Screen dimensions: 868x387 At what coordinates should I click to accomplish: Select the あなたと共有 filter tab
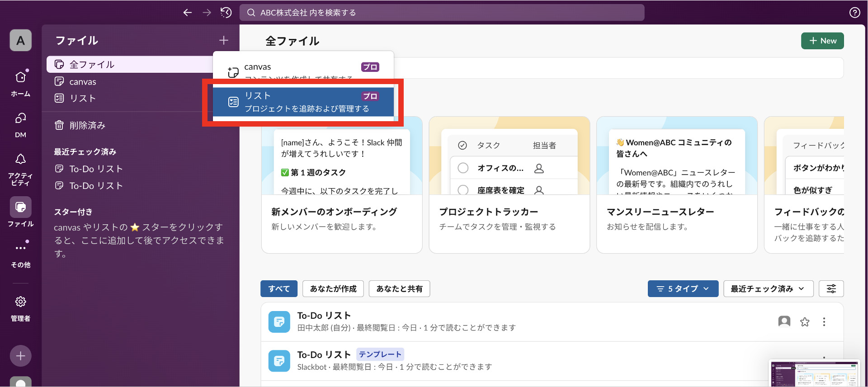pyautogui.click(x=399, y=288)
